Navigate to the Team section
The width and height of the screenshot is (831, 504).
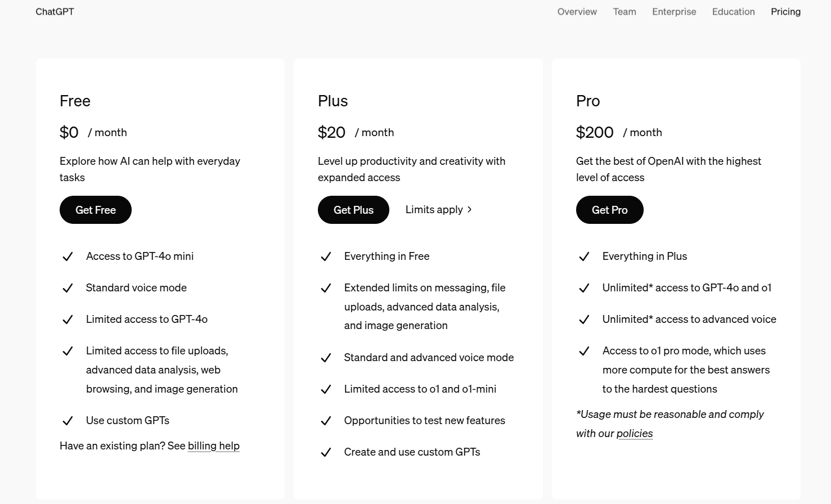click(625, 11)
